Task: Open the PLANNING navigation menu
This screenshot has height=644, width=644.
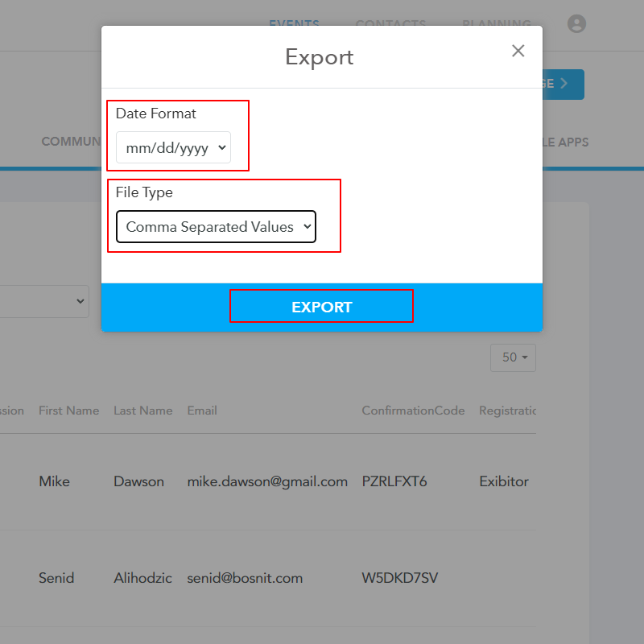Action: tap(497, 24)
